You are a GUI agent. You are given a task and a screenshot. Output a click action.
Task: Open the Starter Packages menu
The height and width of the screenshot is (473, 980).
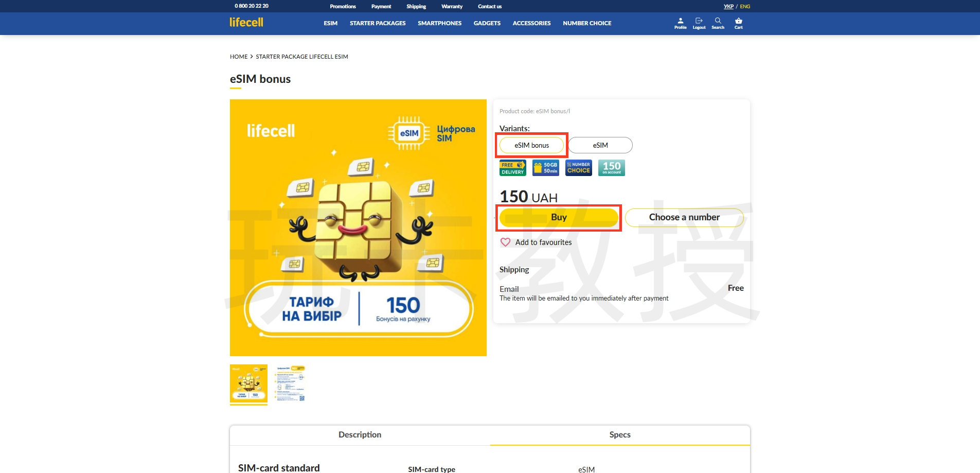(x=378, y=23)
